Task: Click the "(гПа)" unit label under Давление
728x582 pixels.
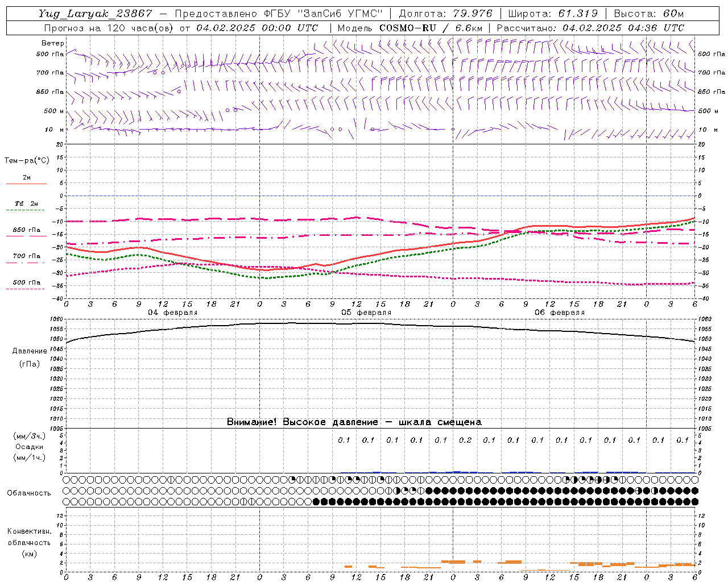Action: coord(30,364)
